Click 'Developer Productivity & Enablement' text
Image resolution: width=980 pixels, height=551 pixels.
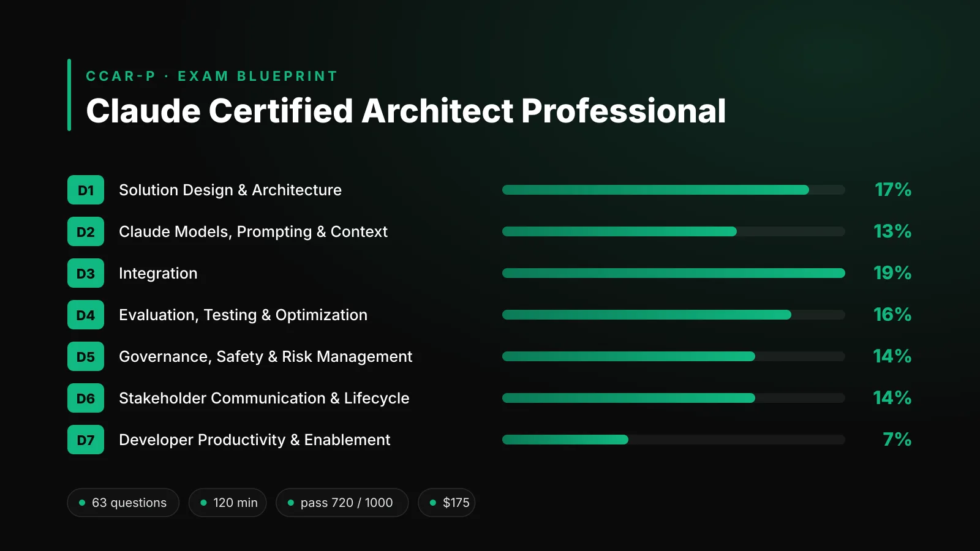point(254,440)
